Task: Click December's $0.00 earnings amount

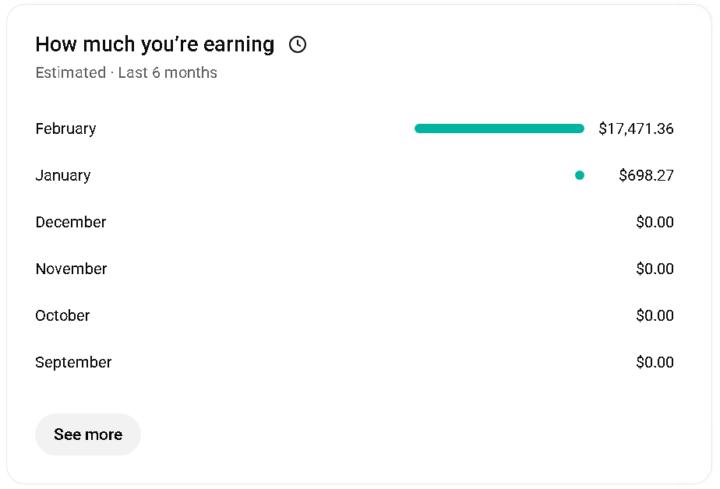Action: click(655, 222)
